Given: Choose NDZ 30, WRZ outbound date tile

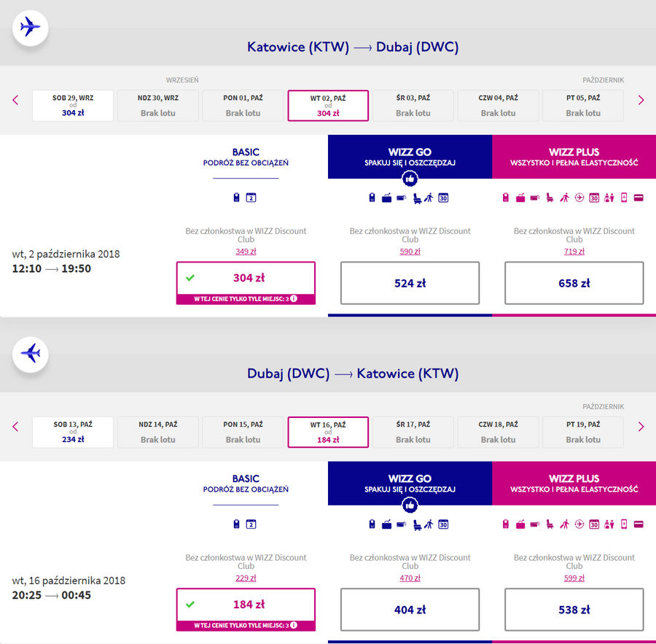Looking at the screenshot, I should coord(158,106).
